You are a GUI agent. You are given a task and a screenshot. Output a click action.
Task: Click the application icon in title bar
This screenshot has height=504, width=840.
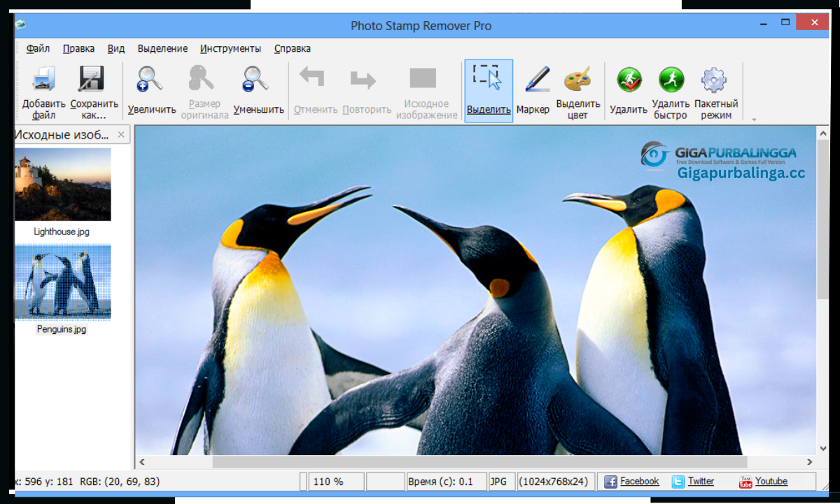coord(20,25)
